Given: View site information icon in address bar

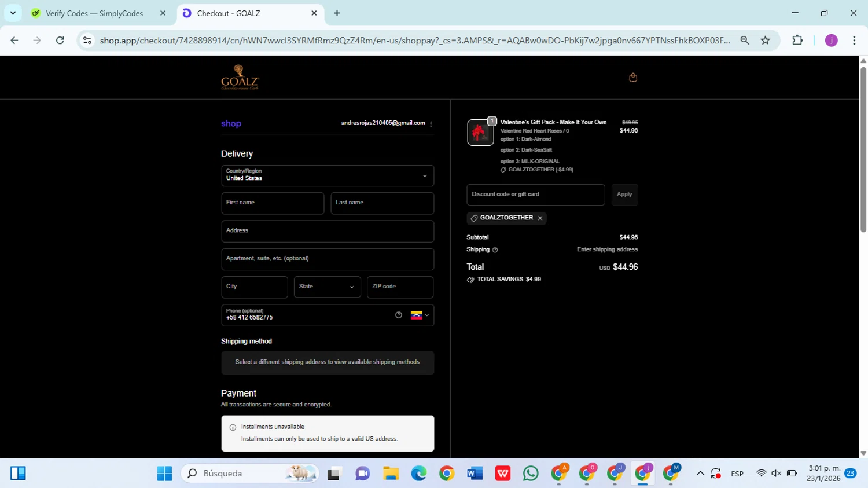Looking at the screenshot, I should (87, 41).
